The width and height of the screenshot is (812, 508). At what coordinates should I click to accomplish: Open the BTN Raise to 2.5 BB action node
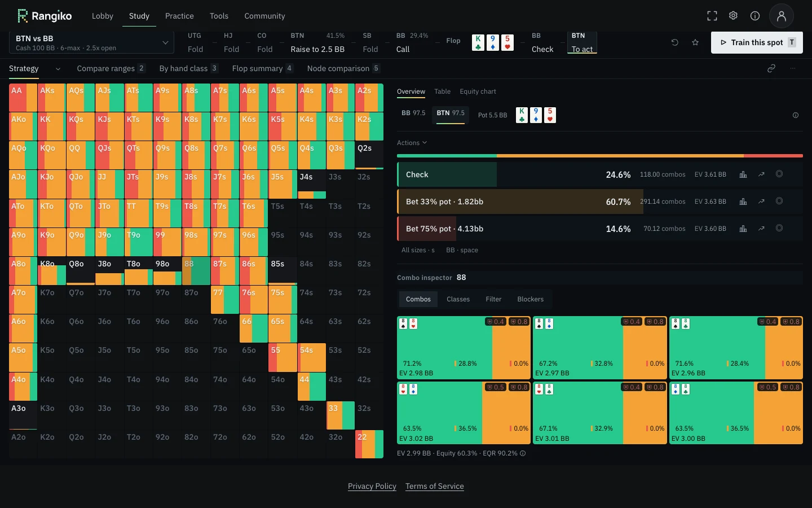[x=317, y=43]
